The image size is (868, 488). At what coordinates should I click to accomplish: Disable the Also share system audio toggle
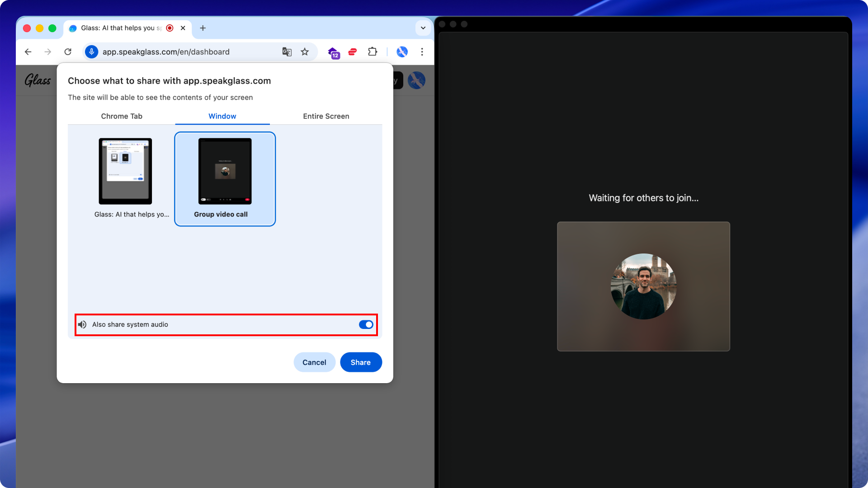click(x=366, y=324)
